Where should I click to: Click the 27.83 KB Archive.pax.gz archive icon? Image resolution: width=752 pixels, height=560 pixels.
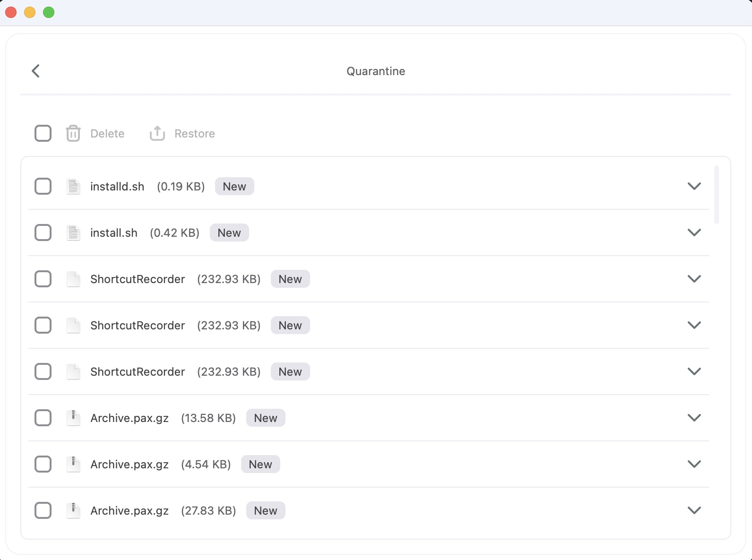73,511
